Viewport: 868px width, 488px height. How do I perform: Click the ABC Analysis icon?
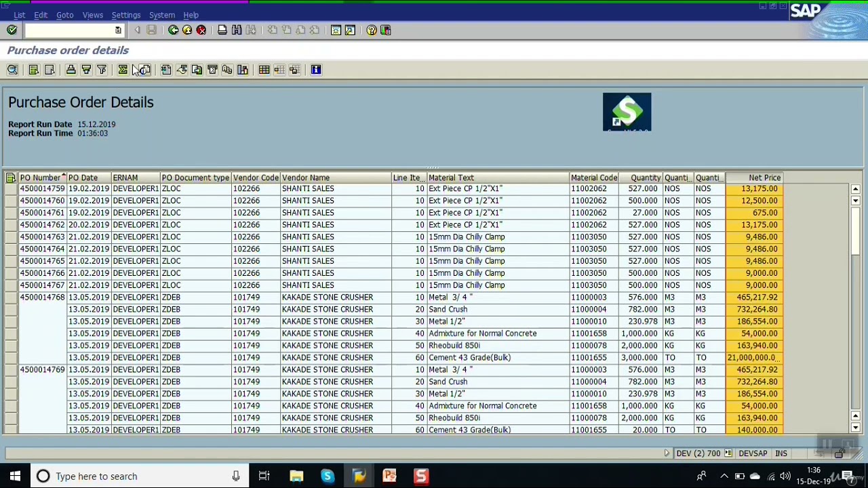pyautogui.click(x=227, y=70)
